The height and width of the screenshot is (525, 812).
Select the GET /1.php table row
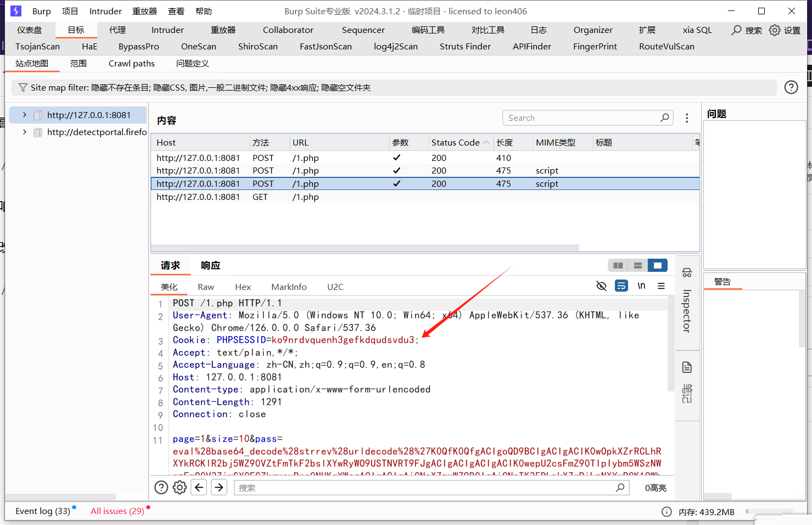[x=425, y=197]
